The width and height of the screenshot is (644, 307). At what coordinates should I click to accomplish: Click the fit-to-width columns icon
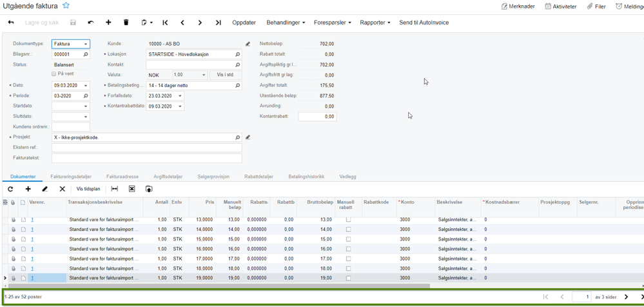tap(115, 189)
